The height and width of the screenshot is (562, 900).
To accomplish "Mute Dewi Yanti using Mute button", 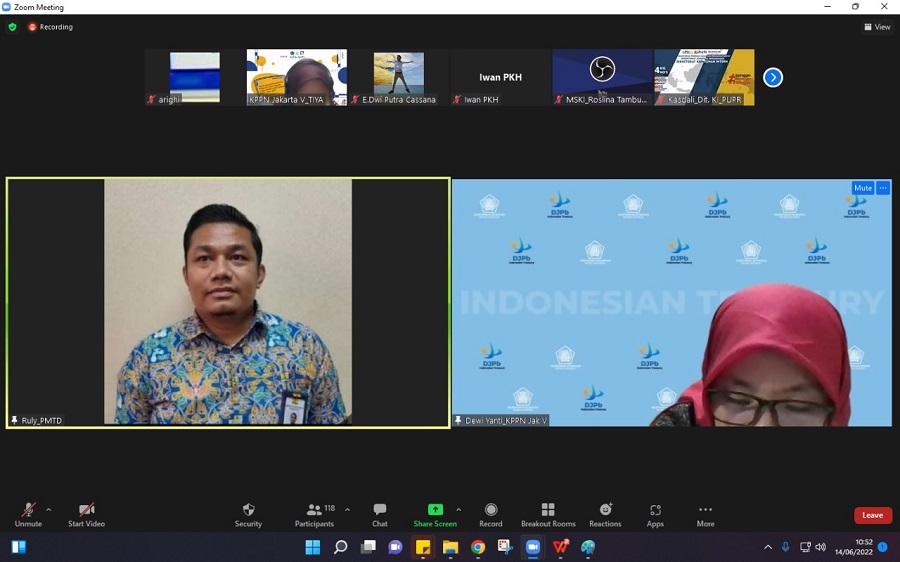I will [x=862, y=188].
